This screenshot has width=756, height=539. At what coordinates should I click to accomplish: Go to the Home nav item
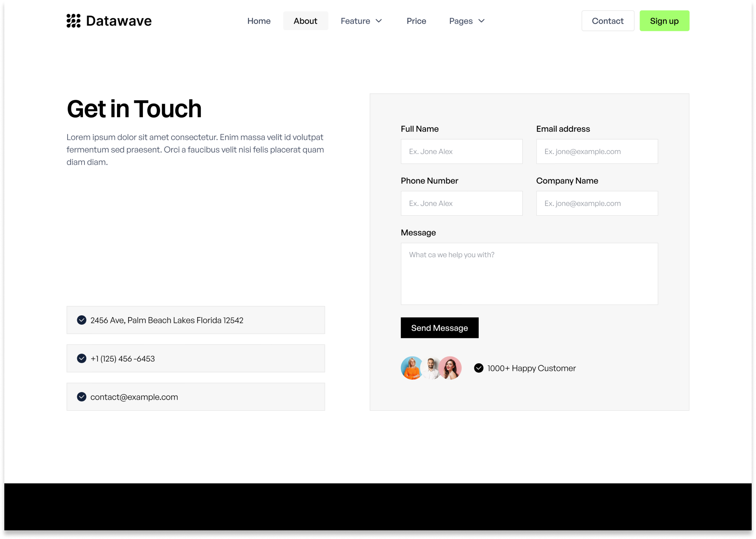tap(259, 21)
